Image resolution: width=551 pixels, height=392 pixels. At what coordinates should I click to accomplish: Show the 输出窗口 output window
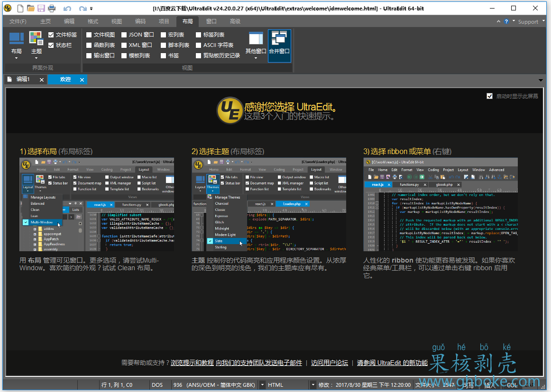[89, 55]
